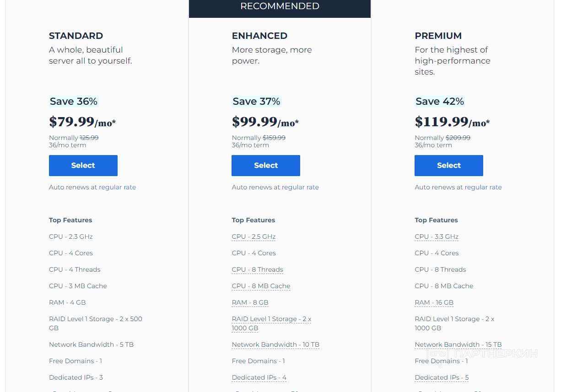The height and width of the screenshot is (392, 561).
Task: Click Network Bandwidth - 10 TB feature
Action: point(275,344)
